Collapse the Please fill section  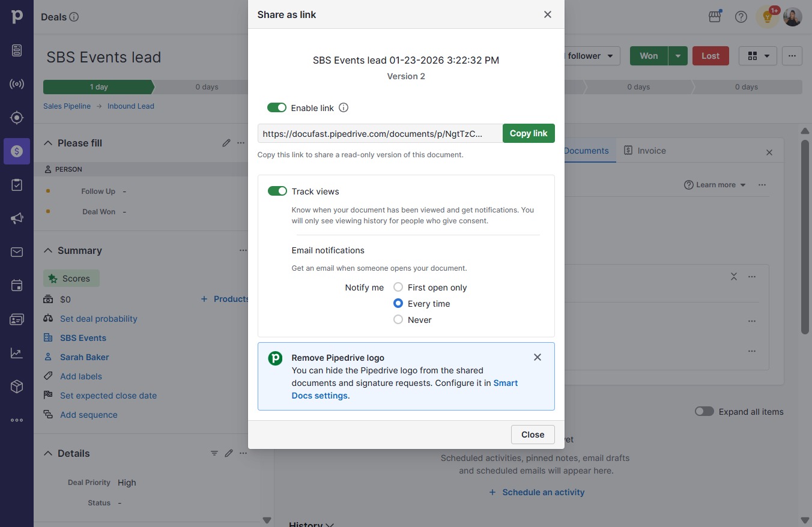48,143
